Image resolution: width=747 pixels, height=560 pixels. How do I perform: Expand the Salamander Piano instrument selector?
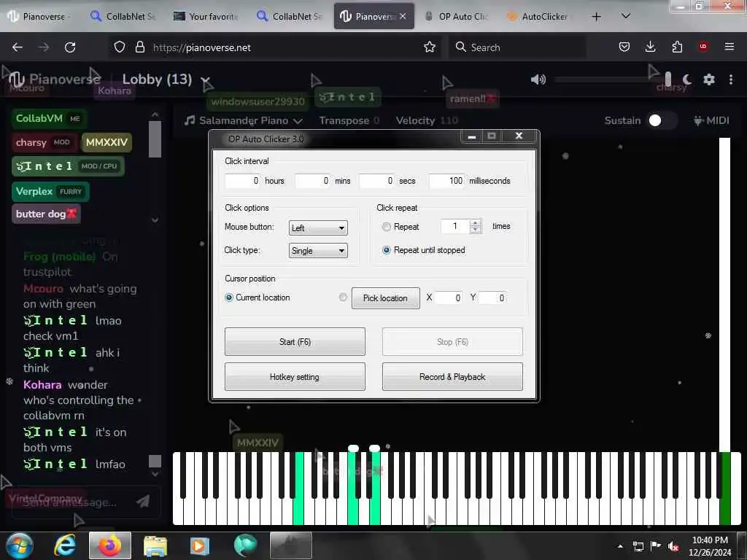pyautogui.click(x=244, y=120)
